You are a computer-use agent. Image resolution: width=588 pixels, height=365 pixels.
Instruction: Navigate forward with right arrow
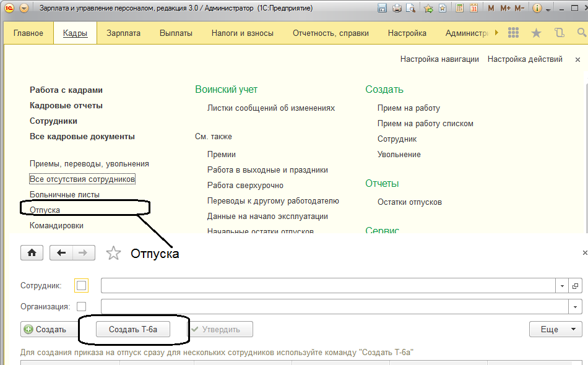click(x=84, y=253)
